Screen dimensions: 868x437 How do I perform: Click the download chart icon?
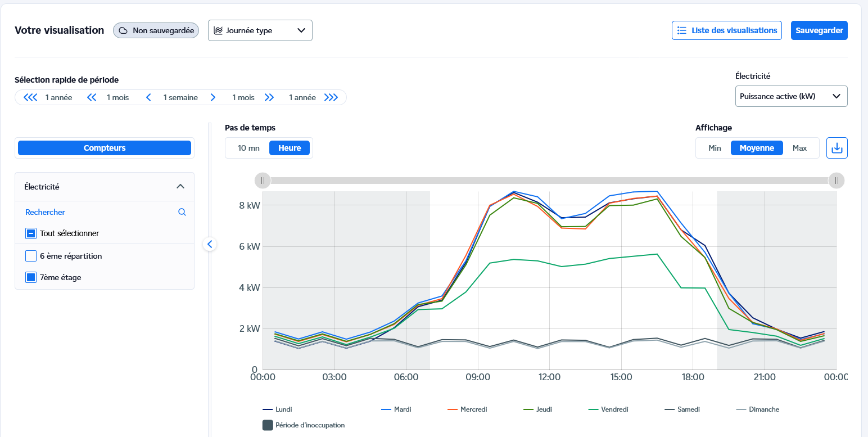837,148
